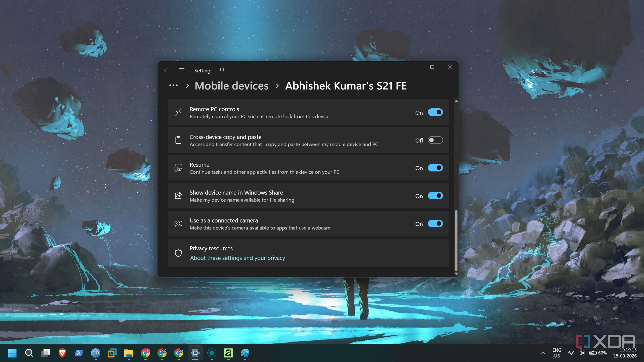Enable Cross-device copy and paste toggle

click(435, 140)
